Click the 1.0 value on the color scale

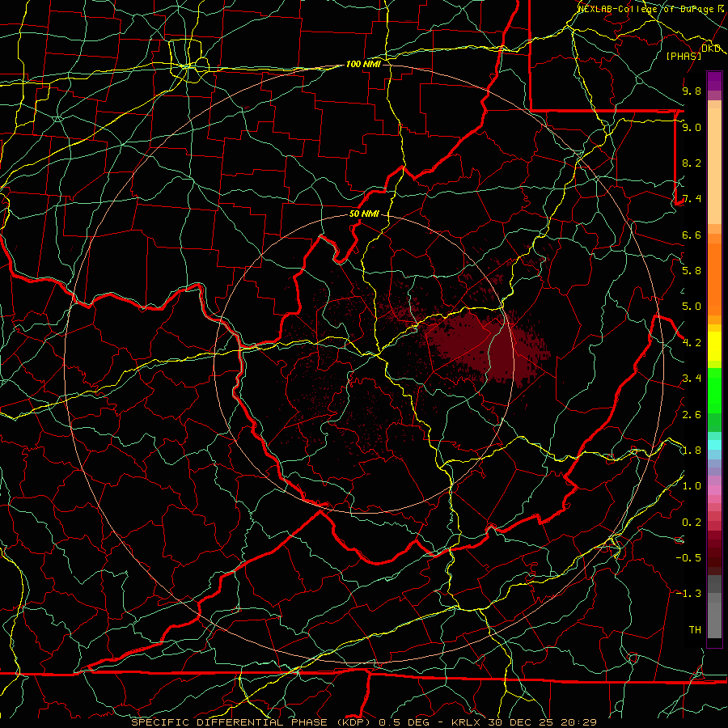click(x=692, y=486)
